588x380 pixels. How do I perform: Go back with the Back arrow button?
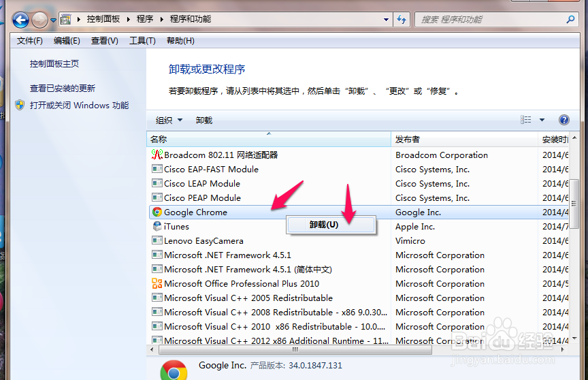(20, 20)
